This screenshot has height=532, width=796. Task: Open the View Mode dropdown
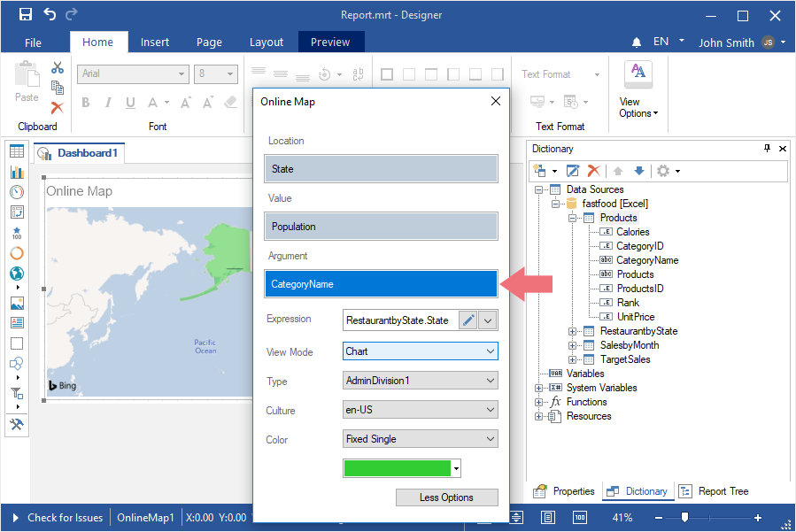click(421, 351)
